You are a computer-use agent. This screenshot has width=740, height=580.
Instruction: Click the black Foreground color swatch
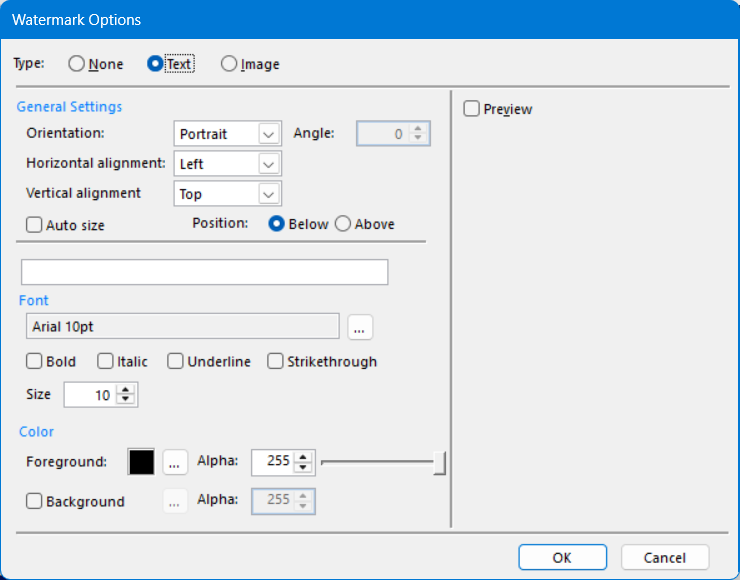[142, 462]
